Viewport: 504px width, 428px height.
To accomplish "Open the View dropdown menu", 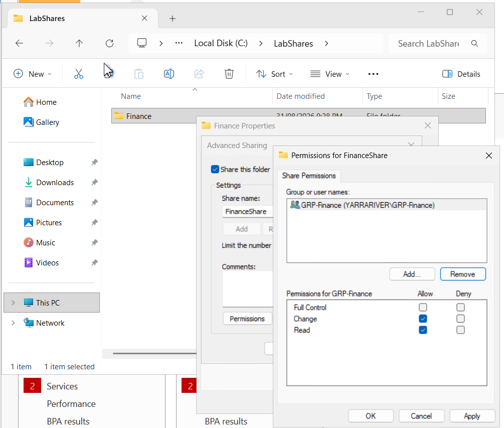I will pos(330,74).
